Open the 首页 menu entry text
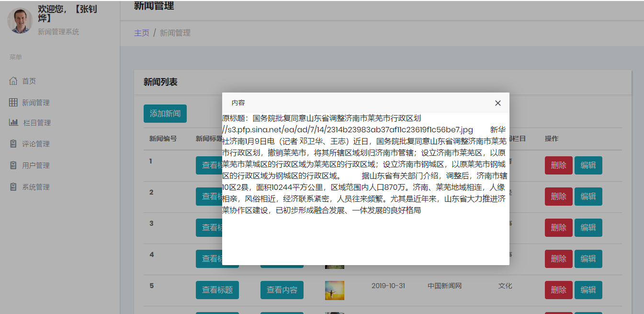Viewport: 644px width, 314px height. tap(30, 81)
